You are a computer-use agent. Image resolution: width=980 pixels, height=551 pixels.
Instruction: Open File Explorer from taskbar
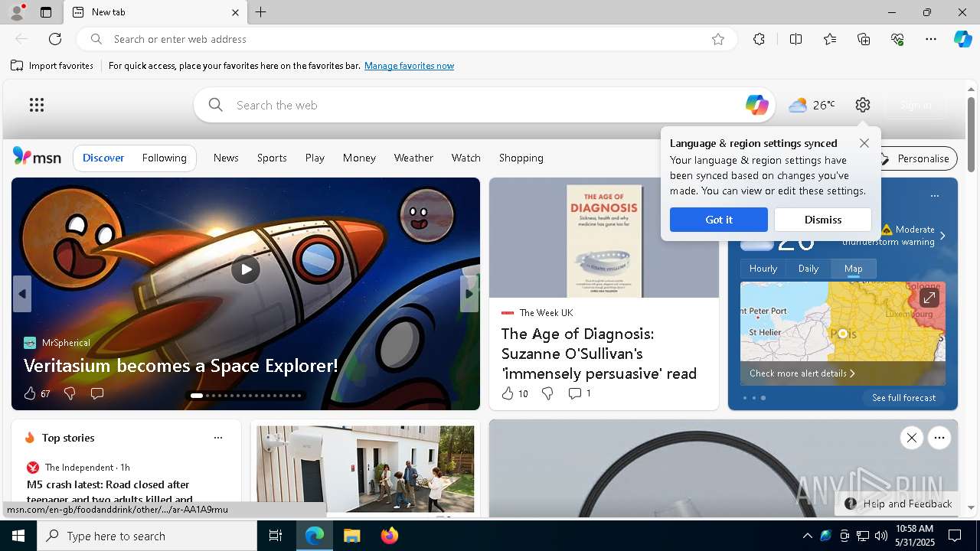pos(351,536)
